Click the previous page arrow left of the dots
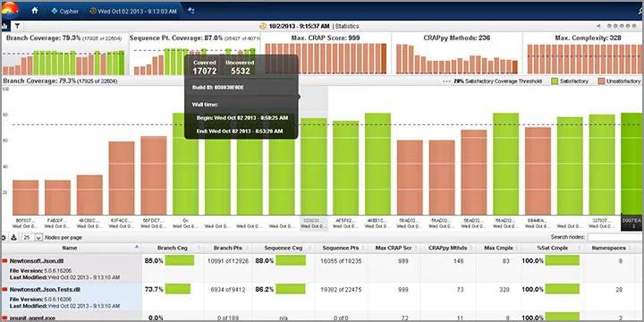The width and height of the screenshot is (644, 322). pos(598,26)
